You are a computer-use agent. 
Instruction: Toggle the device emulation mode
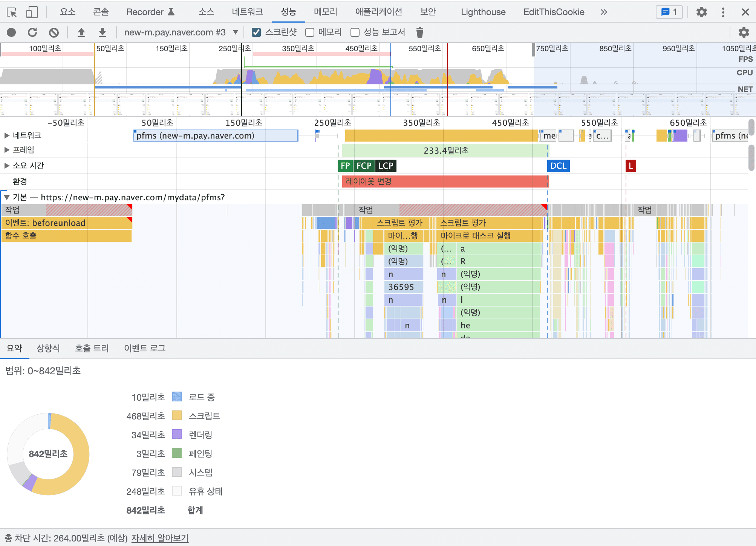point(32,12)
